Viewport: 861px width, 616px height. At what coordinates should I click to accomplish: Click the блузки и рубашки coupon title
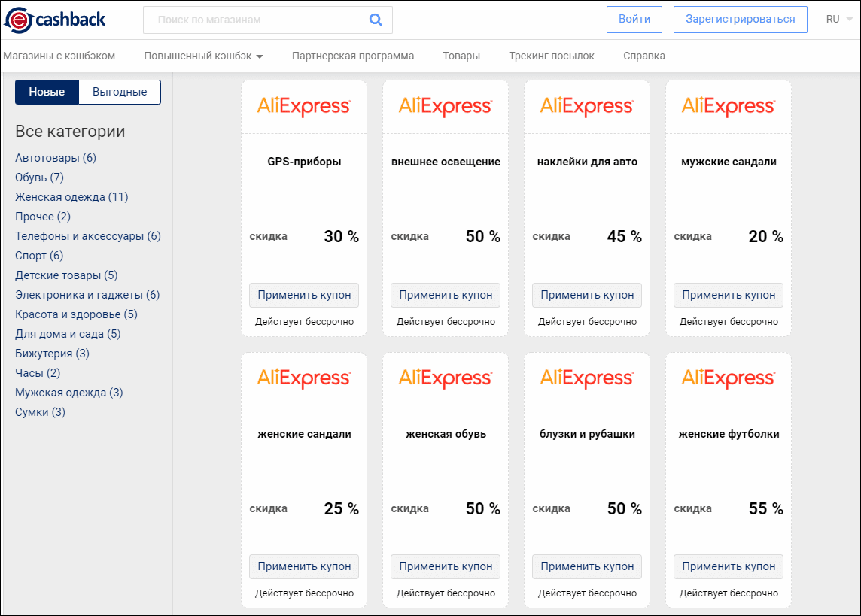[587, 434]
